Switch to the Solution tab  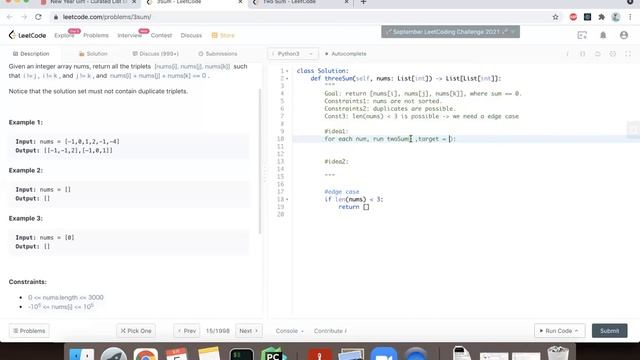tap(93, 54)
